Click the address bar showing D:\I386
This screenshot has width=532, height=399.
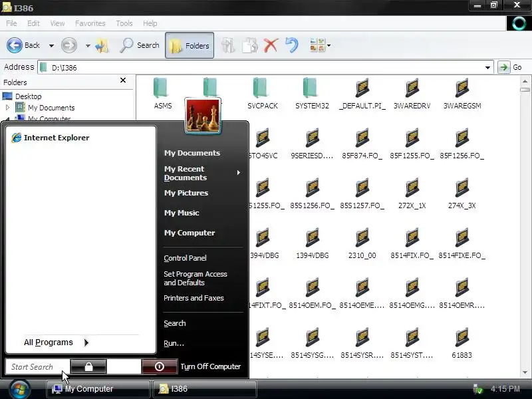[x=265, y=68]
